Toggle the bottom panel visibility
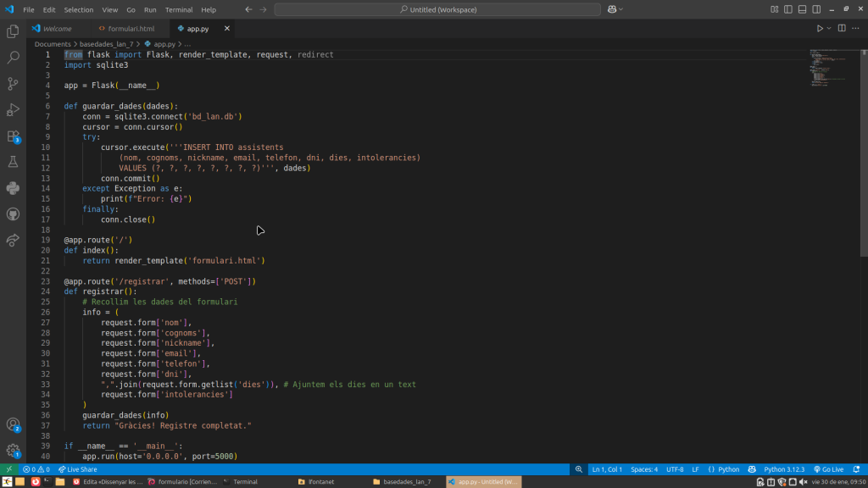Viewport: 868px width, 488px height. tap(803, 9)
